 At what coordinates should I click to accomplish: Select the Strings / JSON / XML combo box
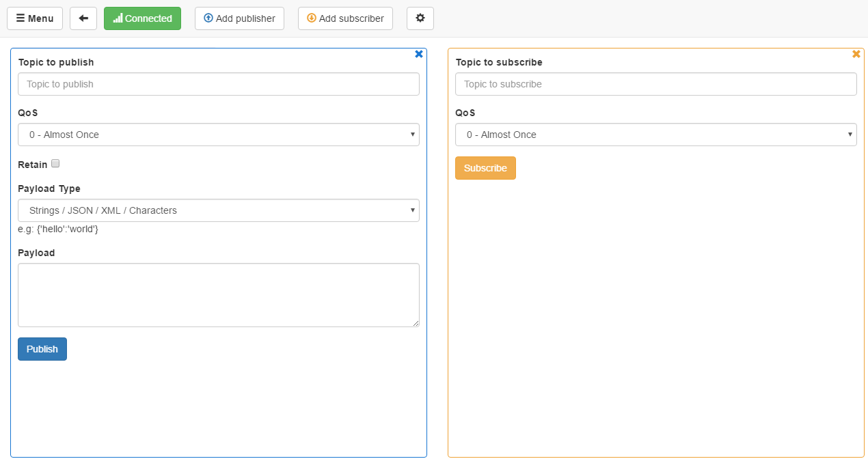tap(218, 210)
